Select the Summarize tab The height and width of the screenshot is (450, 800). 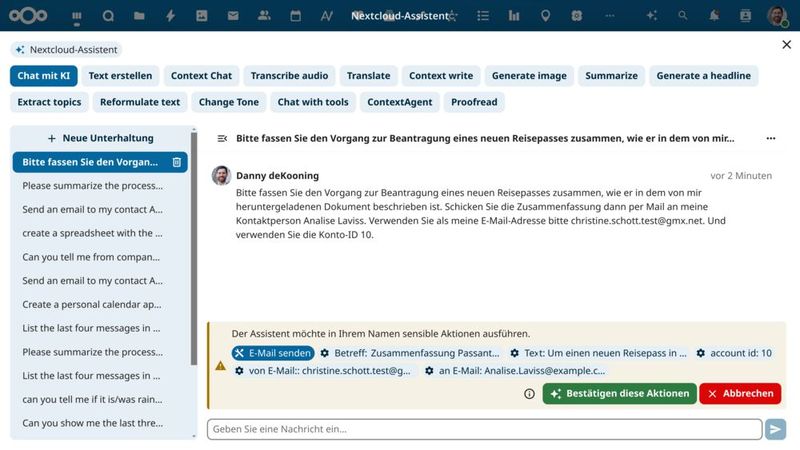611,76
